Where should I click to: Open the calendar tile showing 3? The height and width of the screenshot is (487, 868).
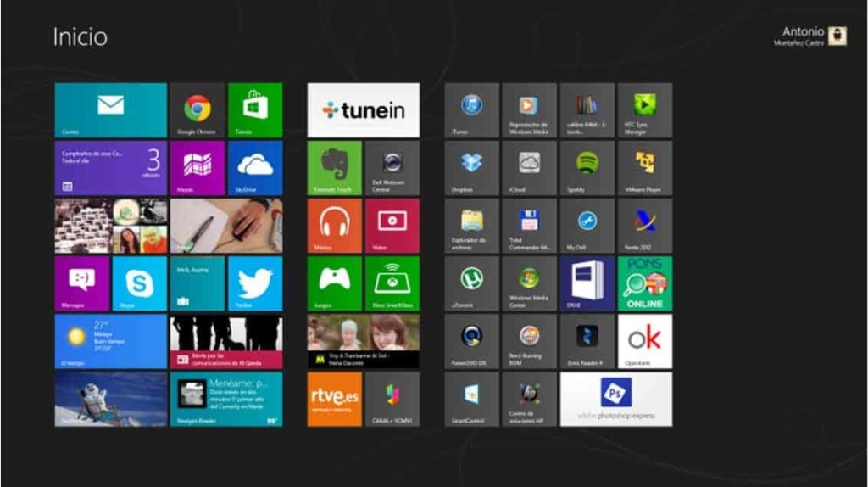[110, 167]
